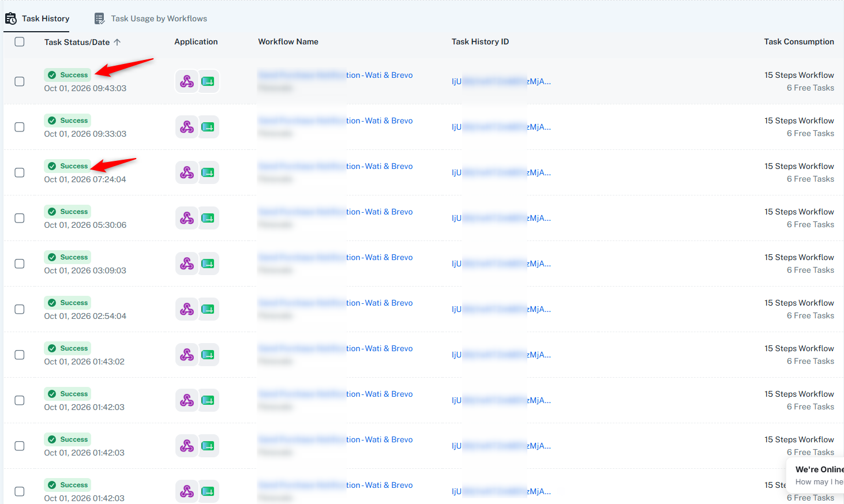Viewport: 844px width, 504px height.
Task: Open the Task History tab
Action: pos(37,18)
